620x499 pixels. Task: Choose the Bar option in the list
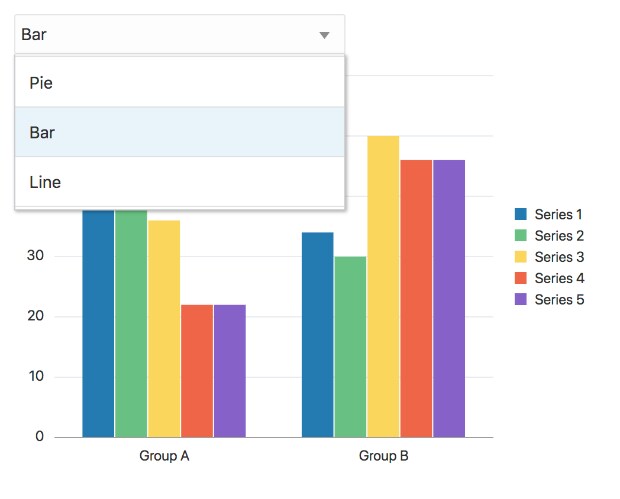tap(180, 132)
